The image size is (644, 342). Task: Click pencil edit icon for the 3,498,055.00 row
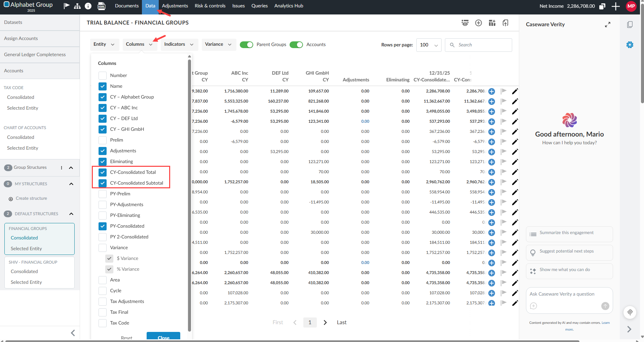pyautogui.click(x=515, y=111)
